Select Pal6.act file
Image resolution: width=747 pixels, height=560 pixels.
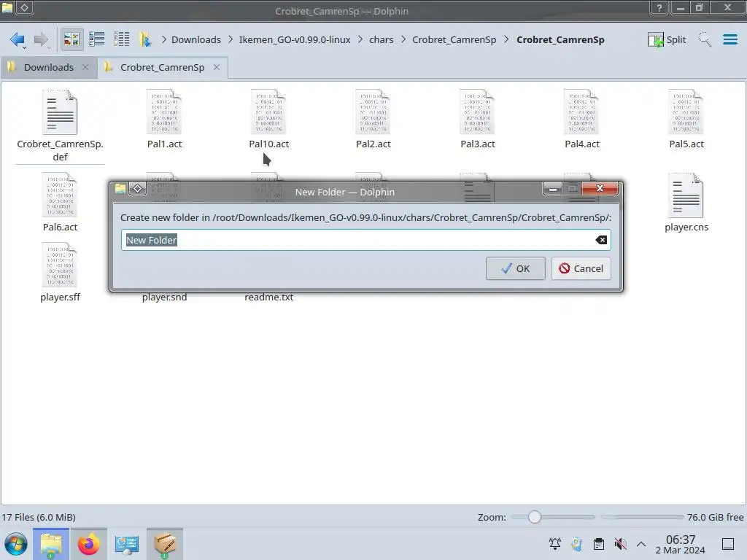(x=60, y=203)
